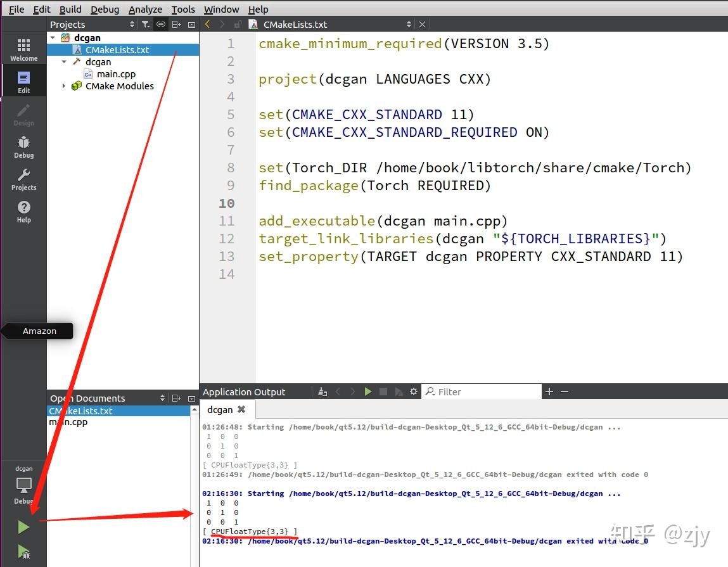Select the CMake Modules tree item
This screenshot has width=728, height=567.
119,86
